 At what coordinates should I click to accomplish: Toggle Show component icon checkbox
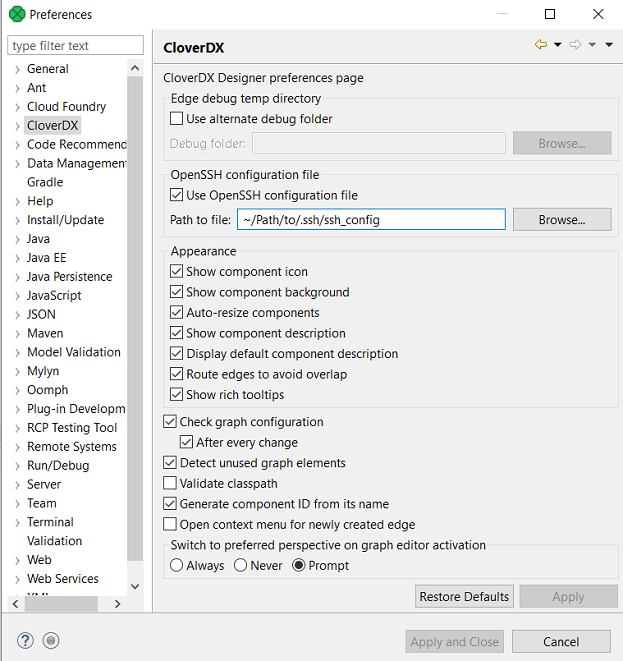176,271
